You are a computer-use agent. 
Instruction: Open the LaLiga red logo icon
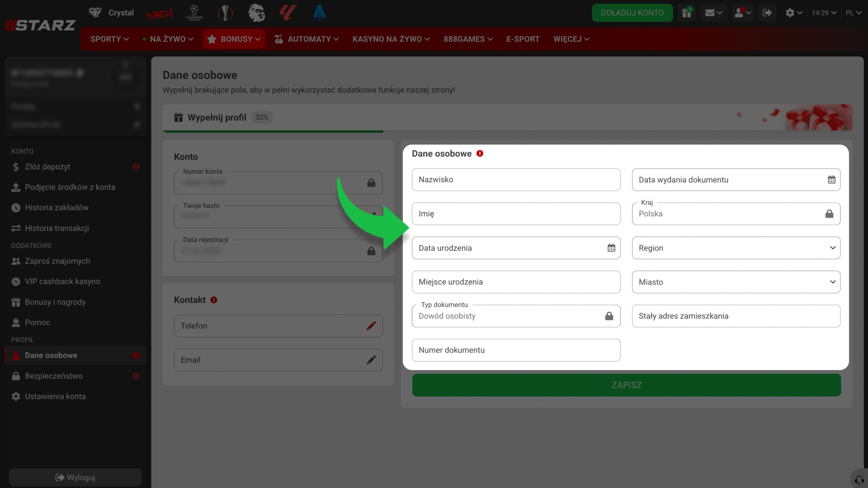tap(288, 13)
